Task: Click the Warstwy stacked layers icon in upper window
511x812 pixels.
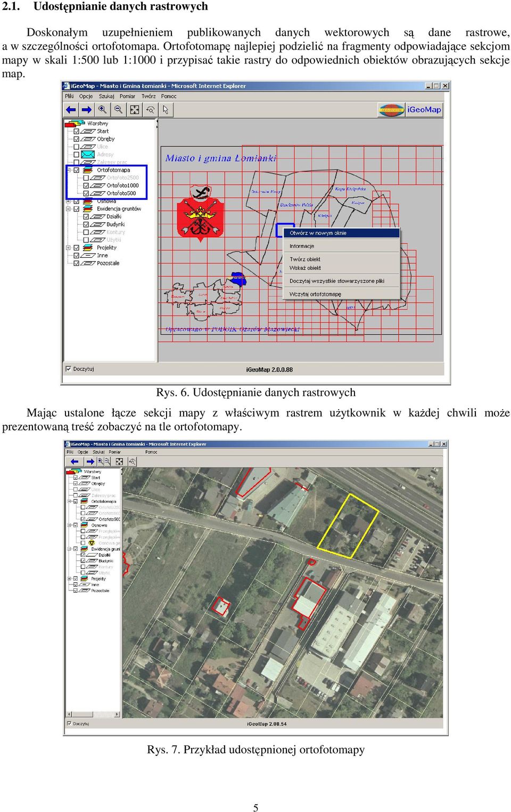Action: (x=75, y=124)
